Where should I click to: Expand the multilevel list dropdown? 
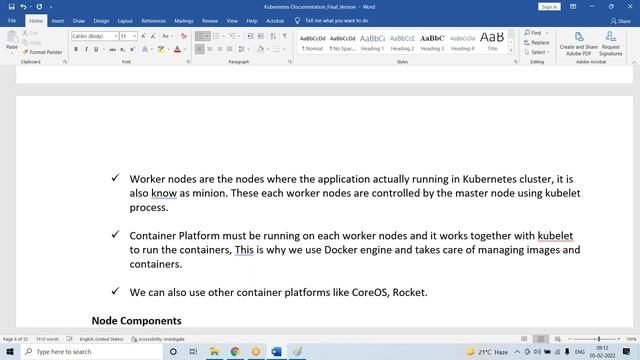tap(240, 36)
